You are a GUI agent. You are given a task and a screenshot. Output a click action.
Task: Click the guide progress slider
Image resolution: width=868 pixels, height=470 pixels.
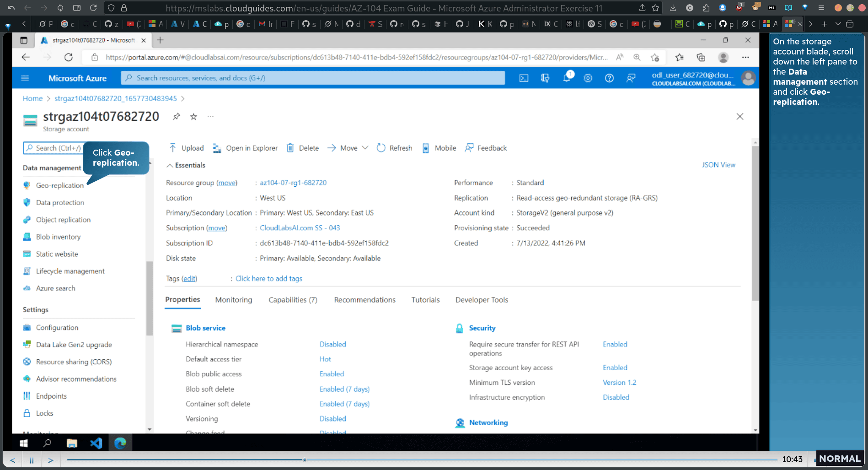pyautogui.click(x=422, y=460)
